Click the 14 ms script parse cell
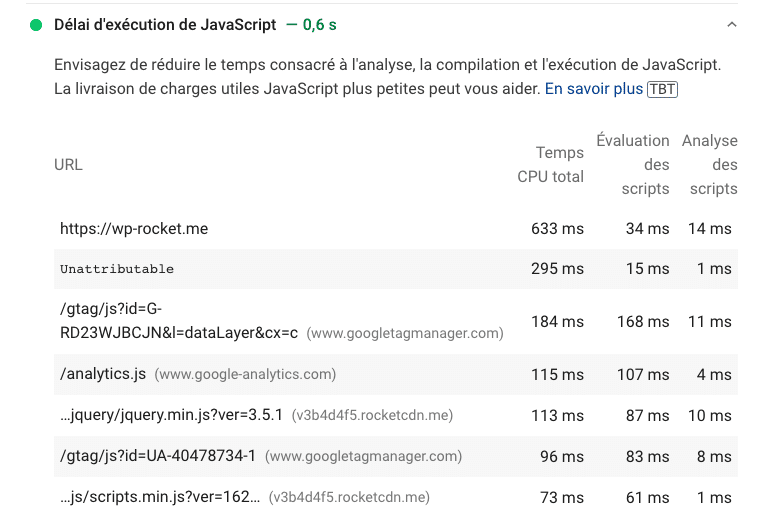The width and height of the screenshot is (761, 520). (710, 228)
